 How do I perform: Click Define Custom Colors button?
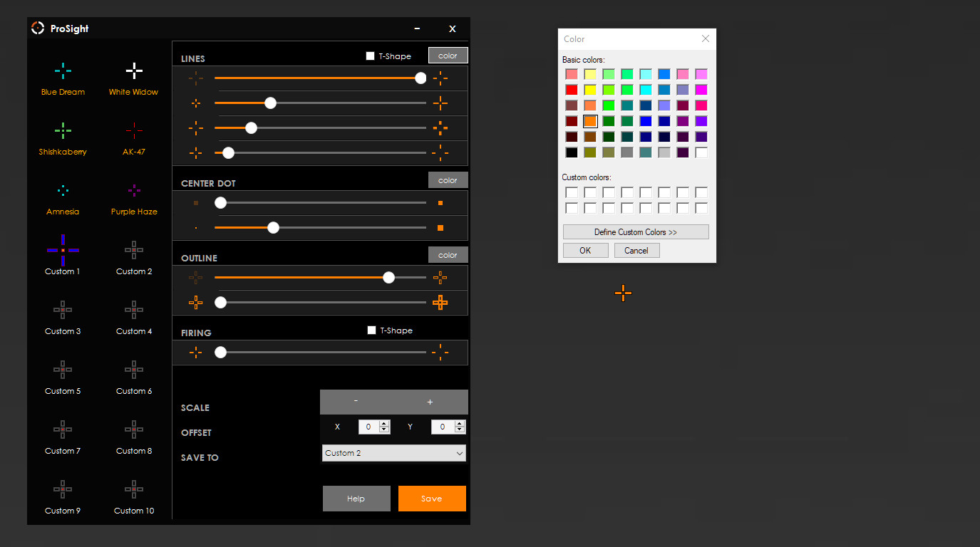[x=636, y=232]
